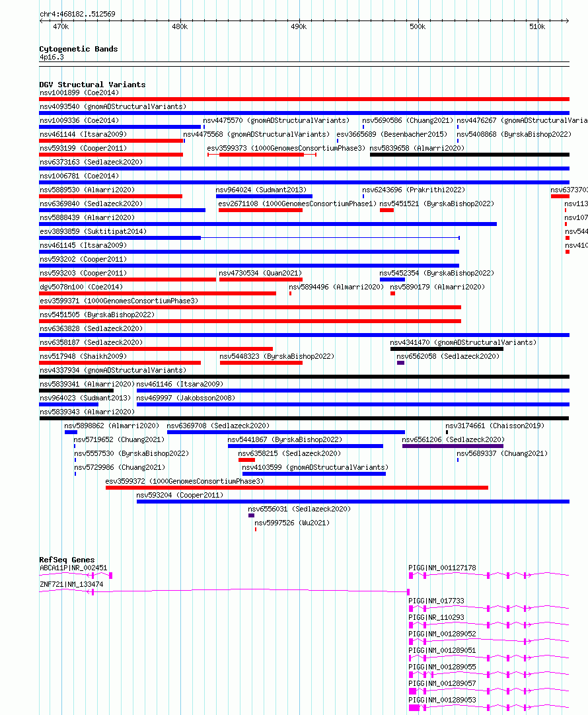Select nsv5690586 (Chuang2021) variant label
Screen dimensions: 588x715
tap(408, 120)
